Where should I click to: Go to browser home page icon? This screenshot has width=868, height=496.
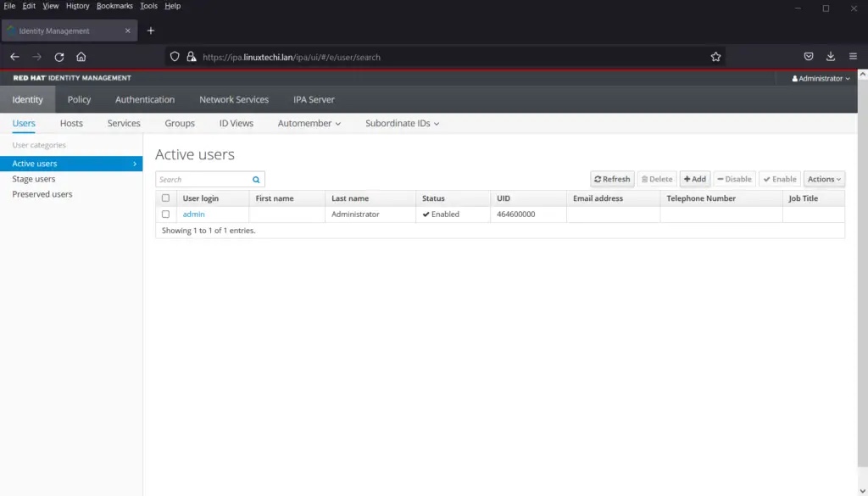pyautogui.click(x=81, y=57)
